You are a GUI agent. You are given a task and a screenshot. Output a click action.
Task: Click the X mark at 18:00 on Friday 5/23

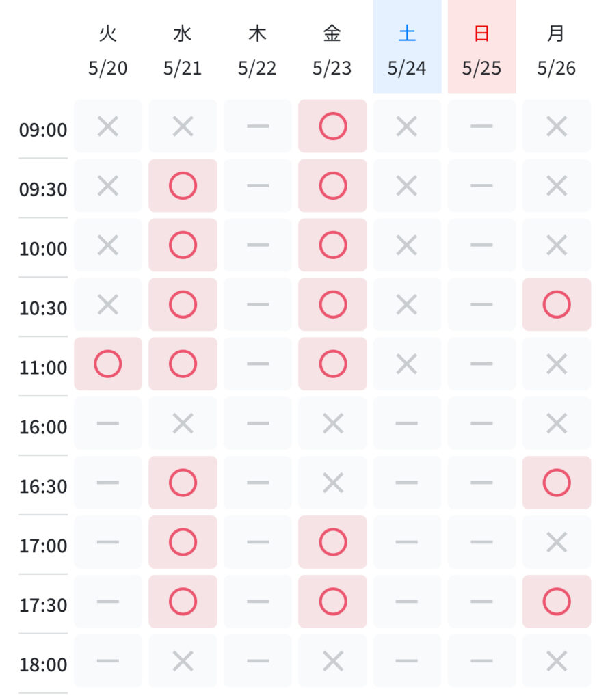pos(332,660)
